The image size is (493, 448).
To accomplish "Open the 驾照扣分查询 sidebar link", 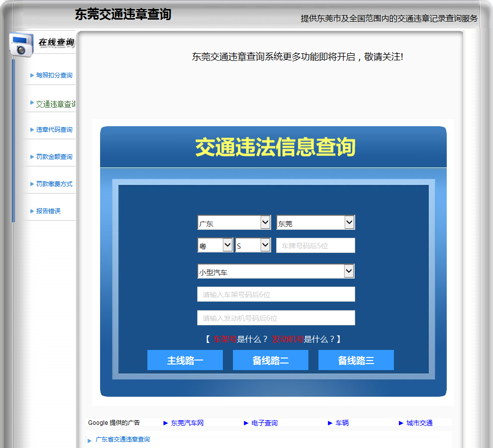I will (54, 75).
